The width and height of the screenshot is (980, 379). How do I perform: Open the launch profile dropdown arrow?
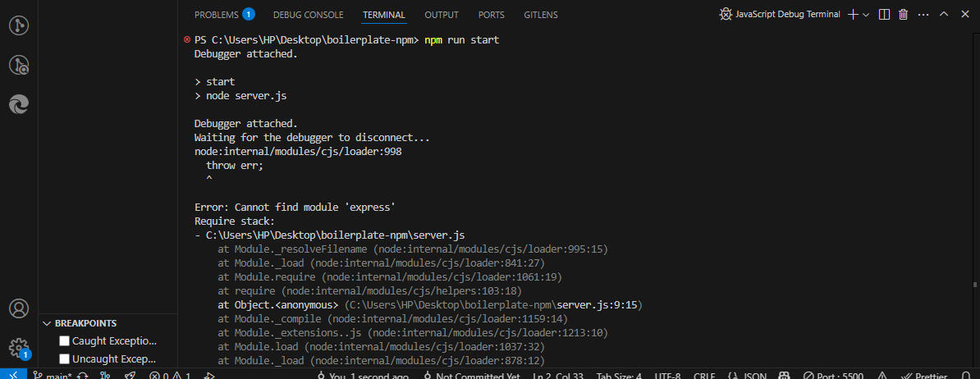[x=866, y=15]
